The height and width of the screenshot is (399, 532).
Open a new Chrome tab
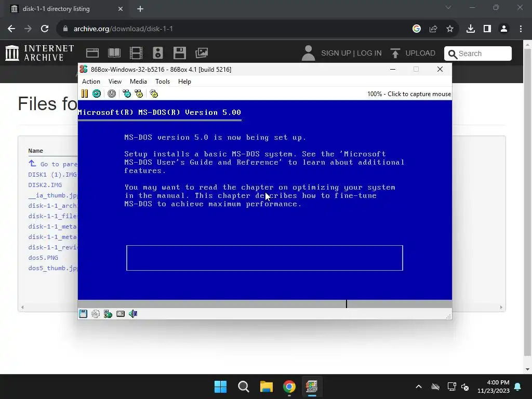click(140, 9)
